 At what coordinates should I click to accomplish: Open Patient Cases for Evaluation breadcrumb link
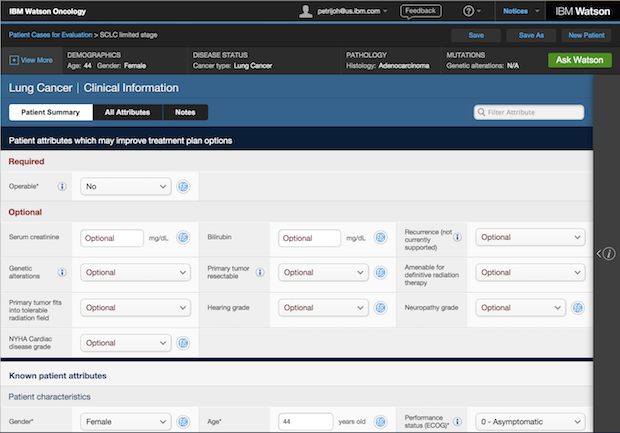tap(51, 35)
